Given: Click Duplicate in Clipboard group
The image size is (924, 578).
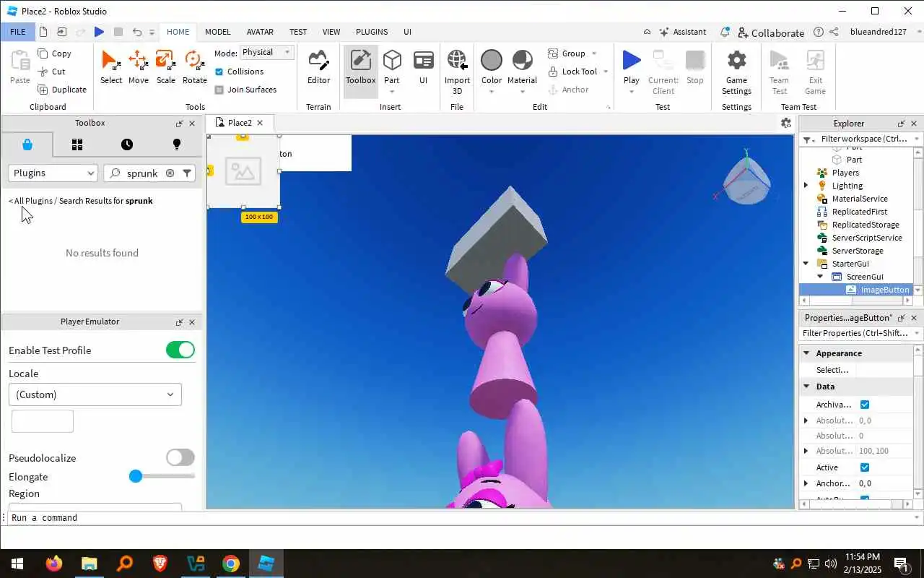Looking at the screenshot, I should [62, 90].
